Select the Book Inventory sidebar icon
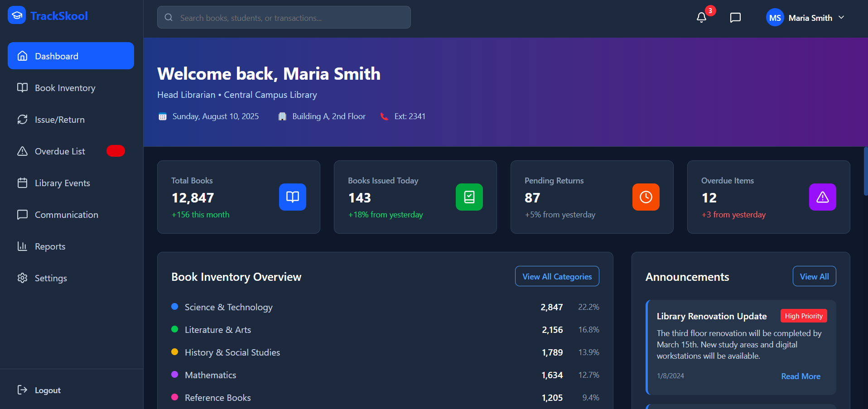 (23, 87)
